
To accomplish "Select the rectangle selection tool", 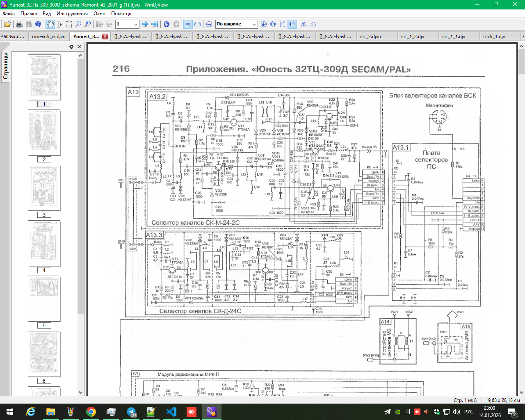I will 69,24.
